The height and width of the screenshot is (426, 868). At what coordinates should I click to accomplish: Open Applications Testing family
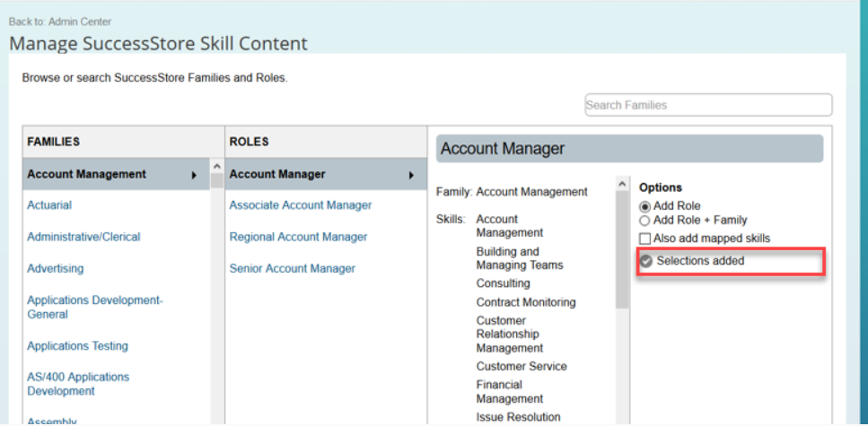coord(77,346)
